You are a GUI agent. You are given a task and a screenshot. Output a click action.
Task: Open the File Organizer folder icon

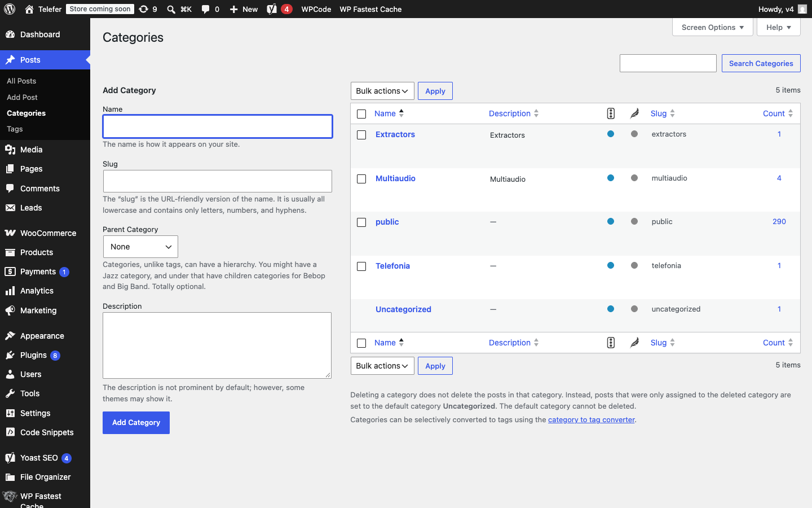pyautogui.click(x=10, y=477)
